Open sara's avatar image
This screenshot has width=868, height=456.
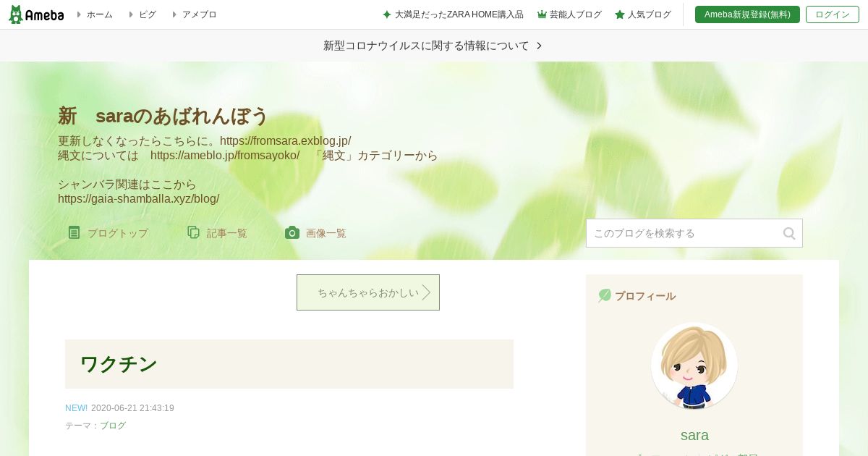tap(694, 366)
